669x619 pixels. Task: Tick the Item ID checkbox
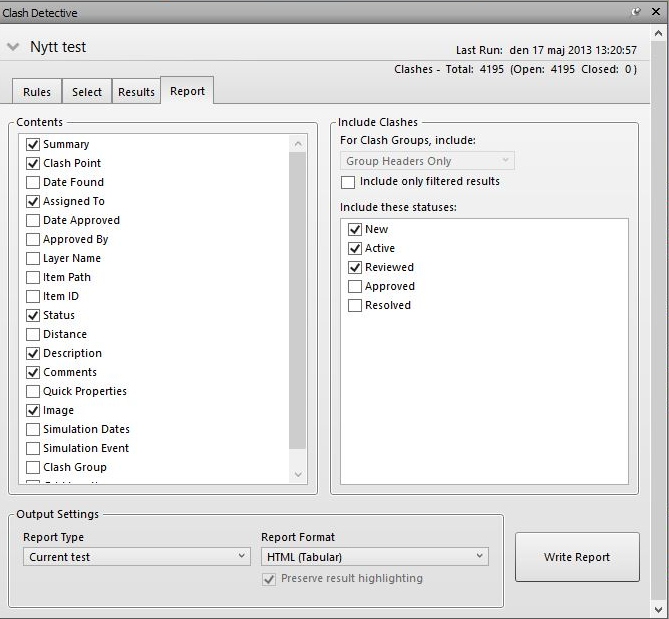click(33, 296)
